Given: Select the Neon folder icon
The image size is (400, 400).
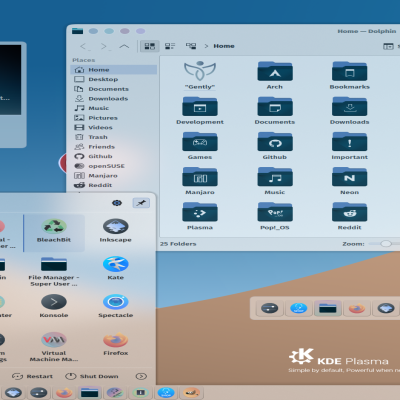Looking at the screenshot, I should click(350, 177).
